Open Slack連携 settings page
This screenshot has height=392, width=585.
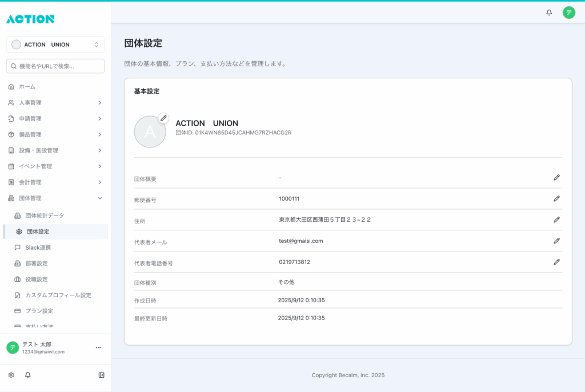click(38, 248)
